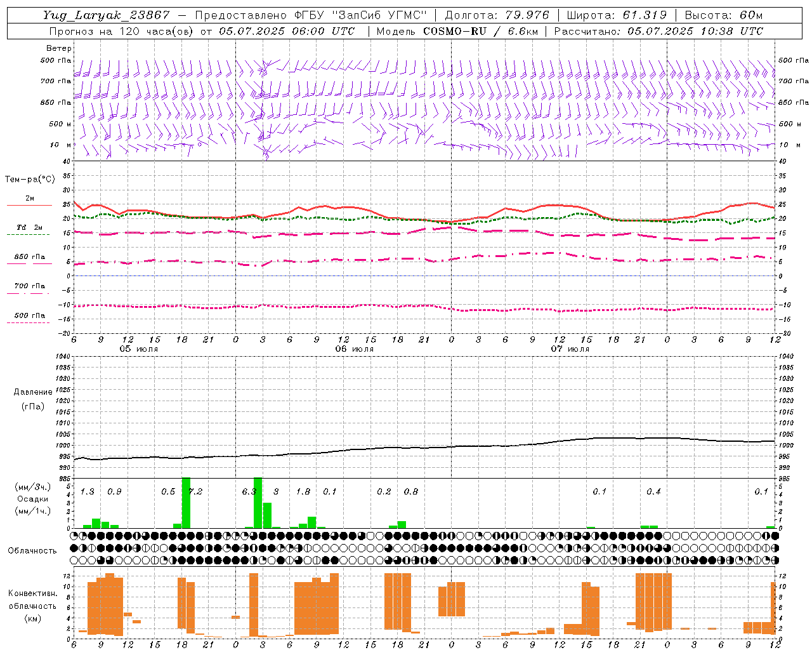Click the station title Yug_Laryak_23867
Viewport: 812px width, 650px height.
coord(106,15)
